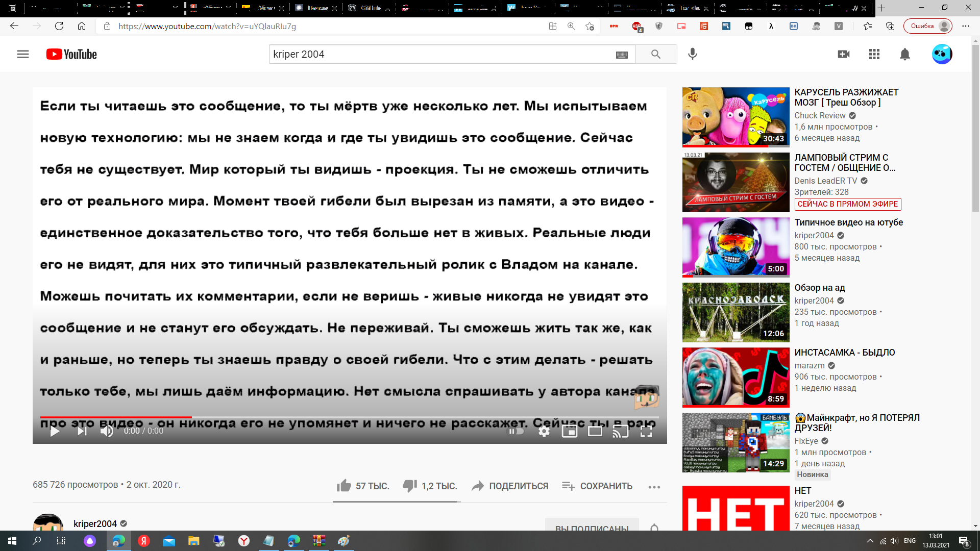The image size is (980, 551).
Task: Reload the page
Action: [x=59, y=26]
